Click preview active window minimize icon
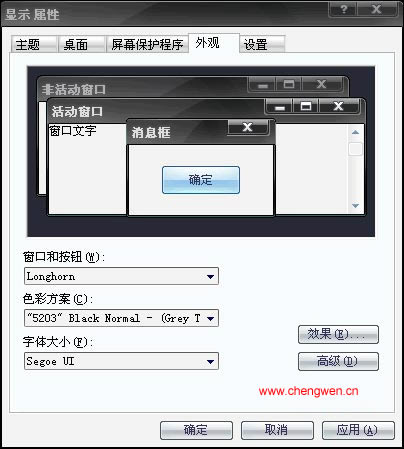The image size is (404, 449). click(x=280, y=107)
